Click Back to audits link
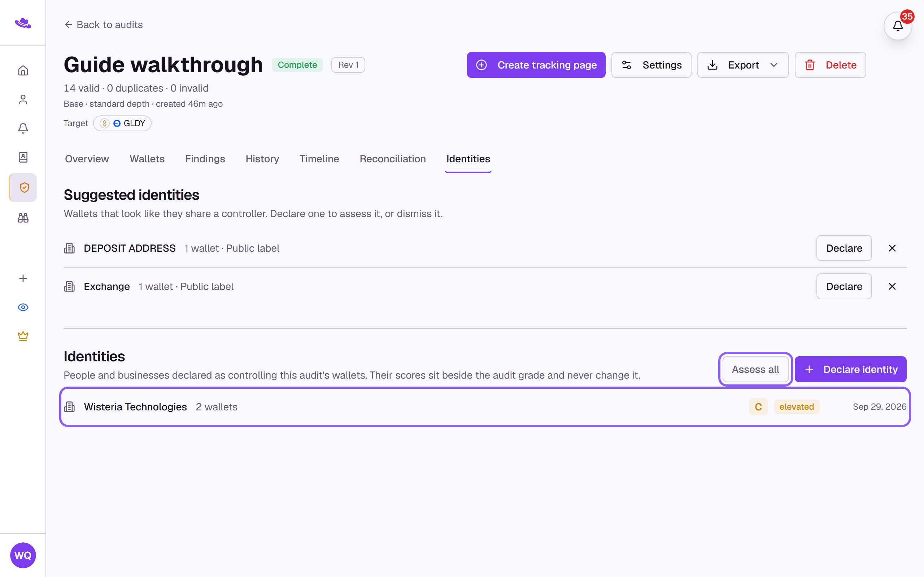This screenshot has height=577, width=924. click(104, 25)
